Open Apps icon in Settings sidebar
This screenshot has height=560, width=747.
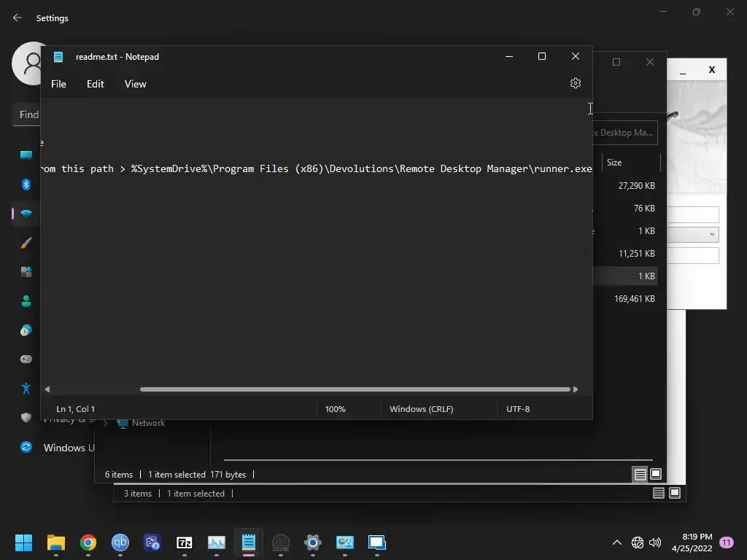coord(26,272)
